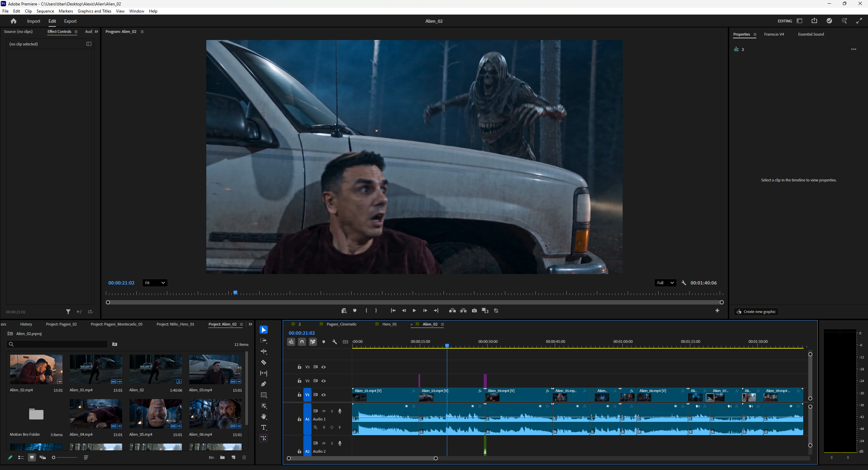
Task: Click the Create new graphic button
Action: (x=756, y=312)
